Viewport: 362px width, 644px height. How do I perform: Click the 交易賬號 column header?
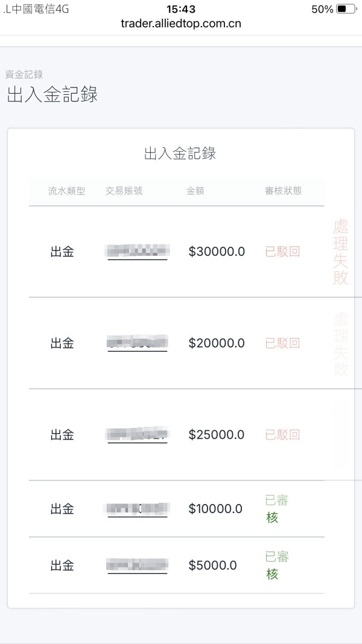[124, 191]
